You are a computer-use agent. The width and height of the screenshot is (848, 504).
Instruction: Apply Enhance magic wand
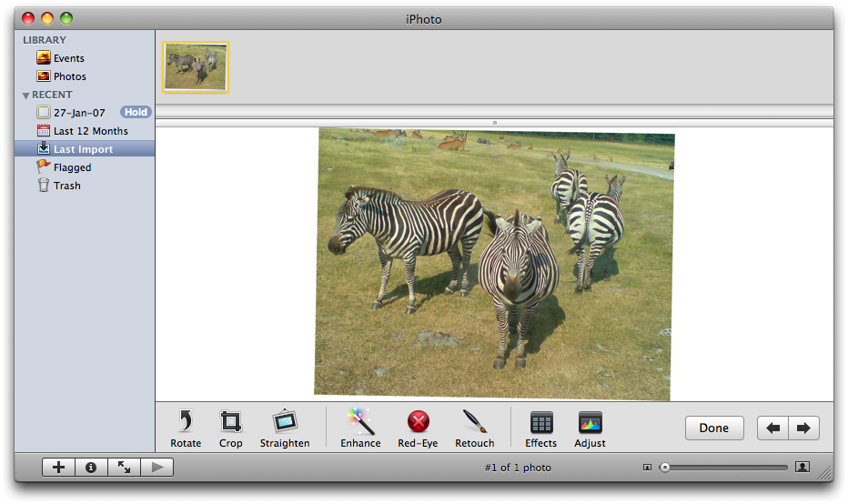pos(360,421)
